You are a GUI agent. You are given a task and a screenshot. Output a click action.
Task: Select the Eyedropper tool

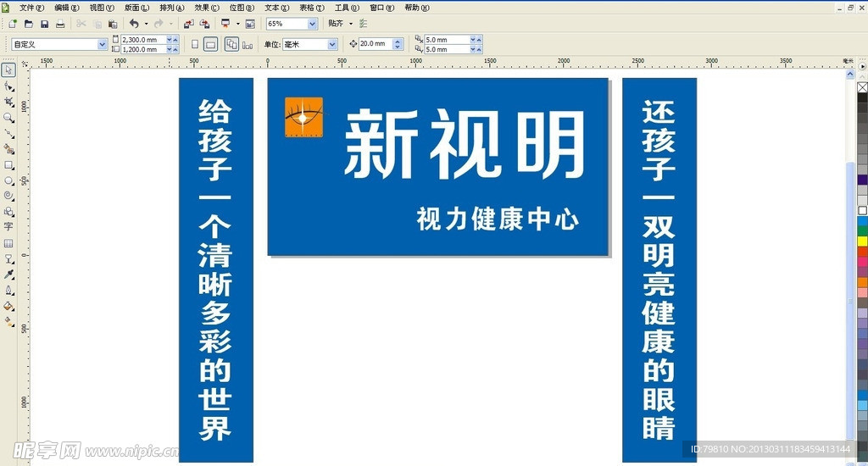tap(8, 275)
